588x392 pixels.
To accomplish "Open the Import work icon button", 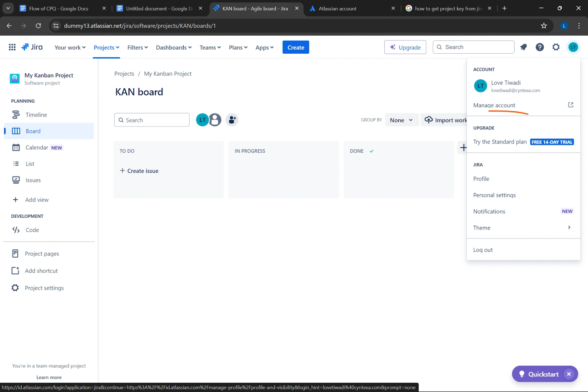I will click(x=429, y=120).
